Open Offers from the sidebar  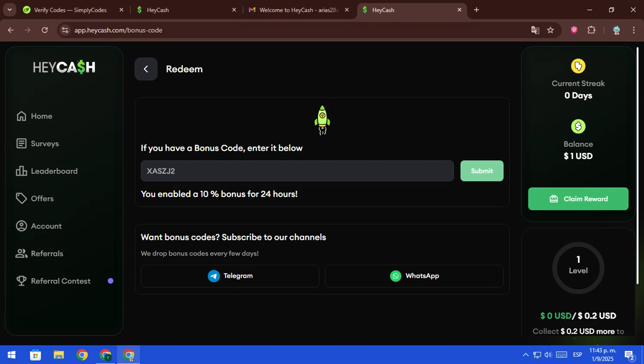(35, 199)
